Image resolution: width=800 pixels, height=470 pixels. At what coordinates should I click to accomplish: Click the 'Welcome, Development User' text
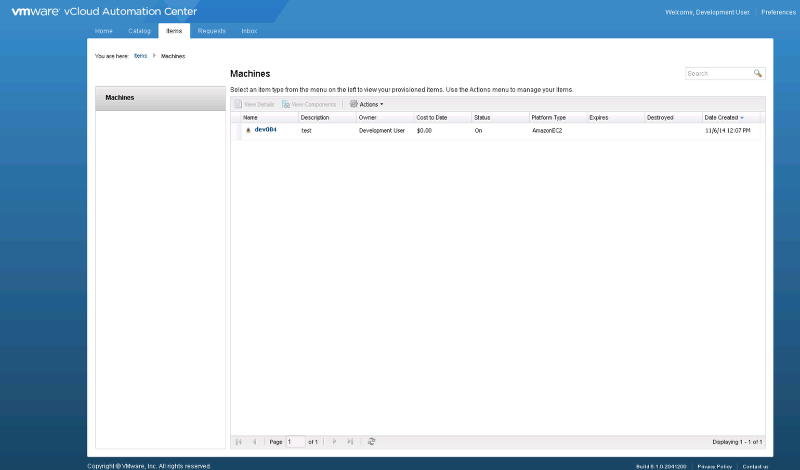[707, 12]
